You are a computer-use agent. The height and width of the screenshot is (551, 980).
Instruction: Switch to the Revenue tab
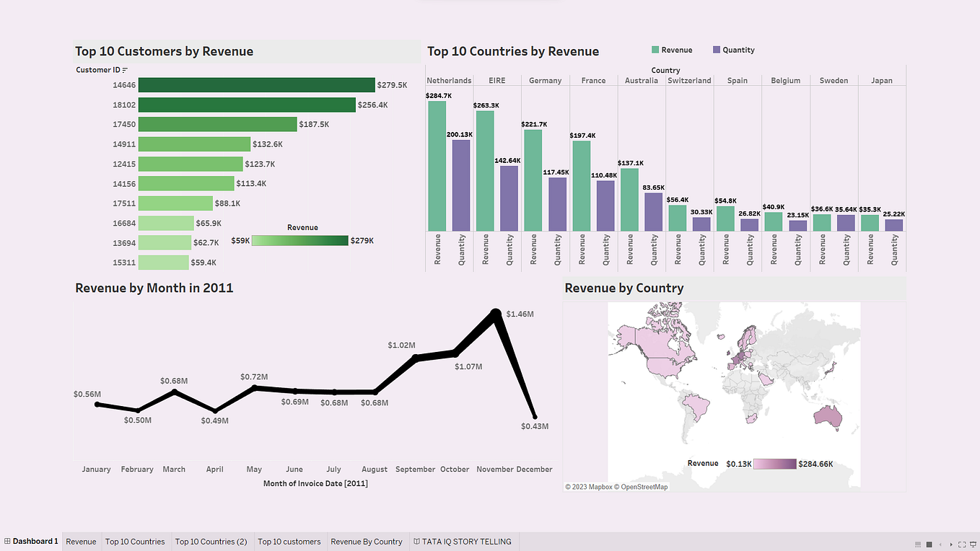pos(81,541)
